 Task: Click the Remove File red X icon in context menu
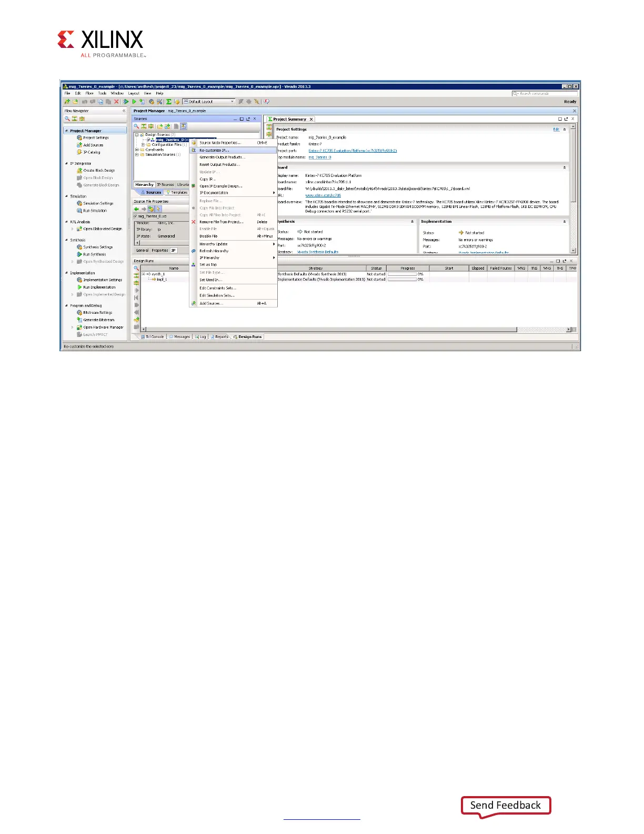click(x=194, y=222)
